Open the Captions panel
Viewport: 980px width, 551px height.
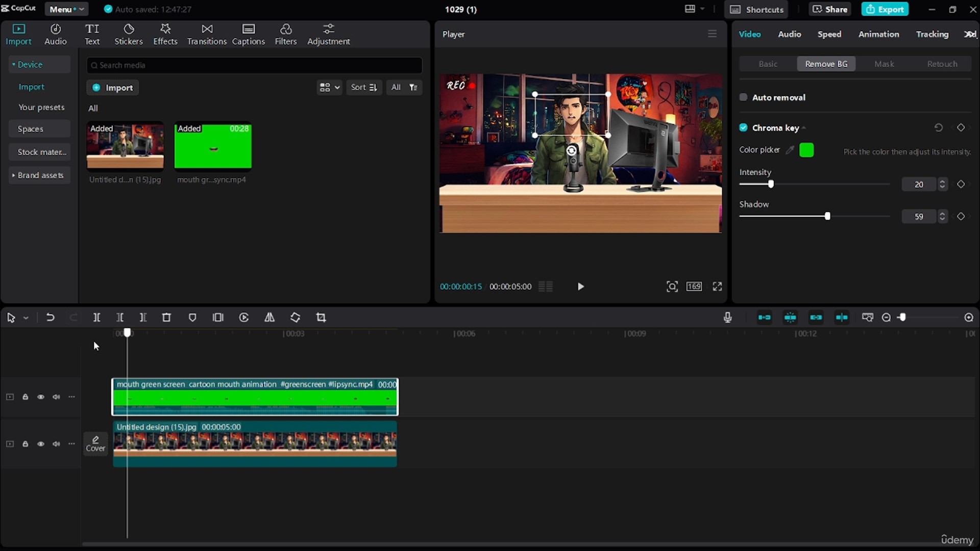pos(249,34)
